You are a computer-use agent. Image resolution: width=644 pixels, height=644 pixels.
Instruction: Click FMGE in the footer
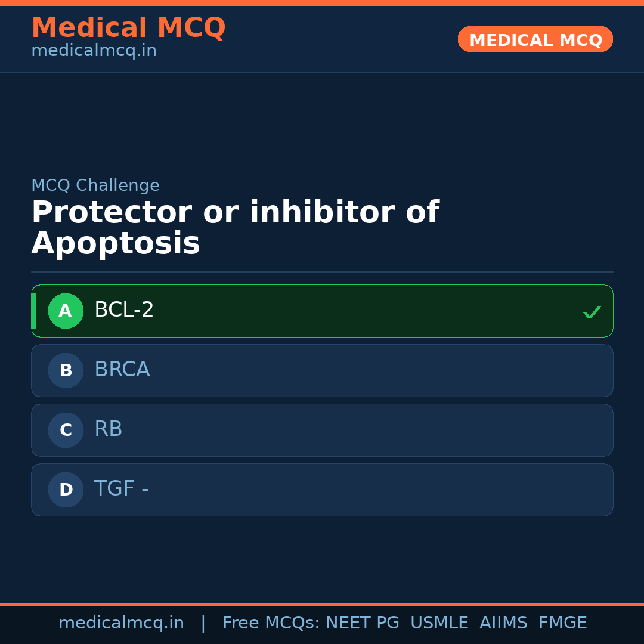pos(562,623)
